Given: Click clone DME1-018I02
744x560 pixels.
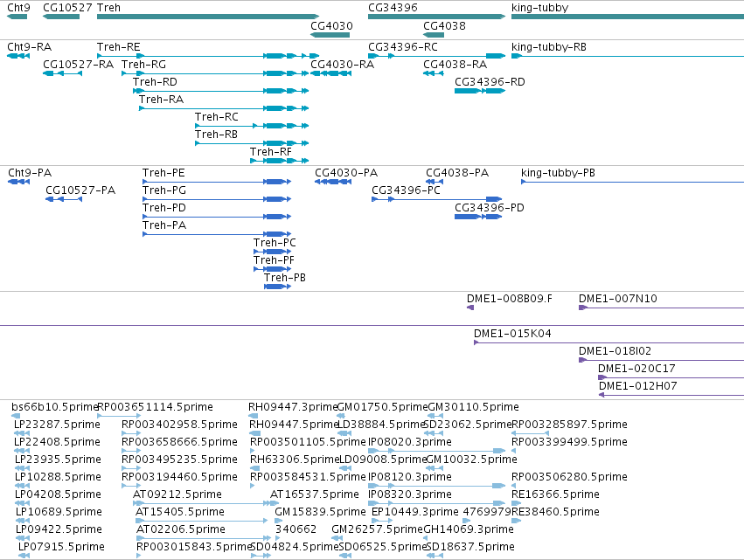Looking at the screenshot, I should (x=662, y=360).
